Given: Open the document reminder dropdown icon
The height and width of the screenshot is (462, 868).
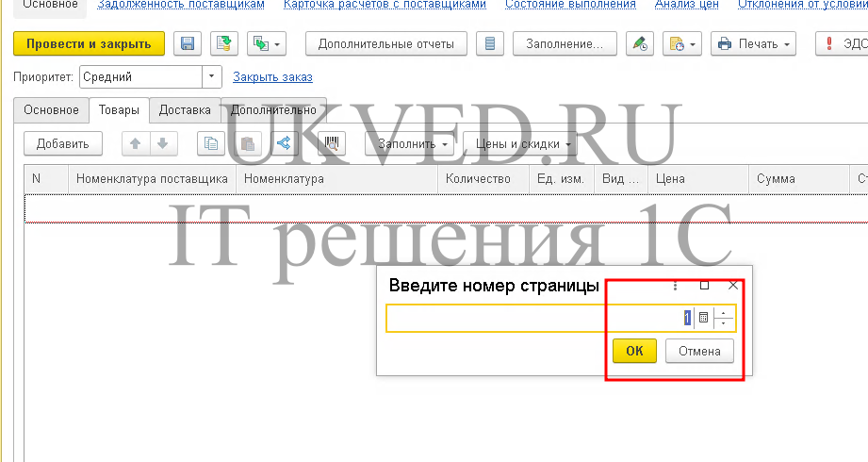Looking at the screenshot, I should coord(682,43).
